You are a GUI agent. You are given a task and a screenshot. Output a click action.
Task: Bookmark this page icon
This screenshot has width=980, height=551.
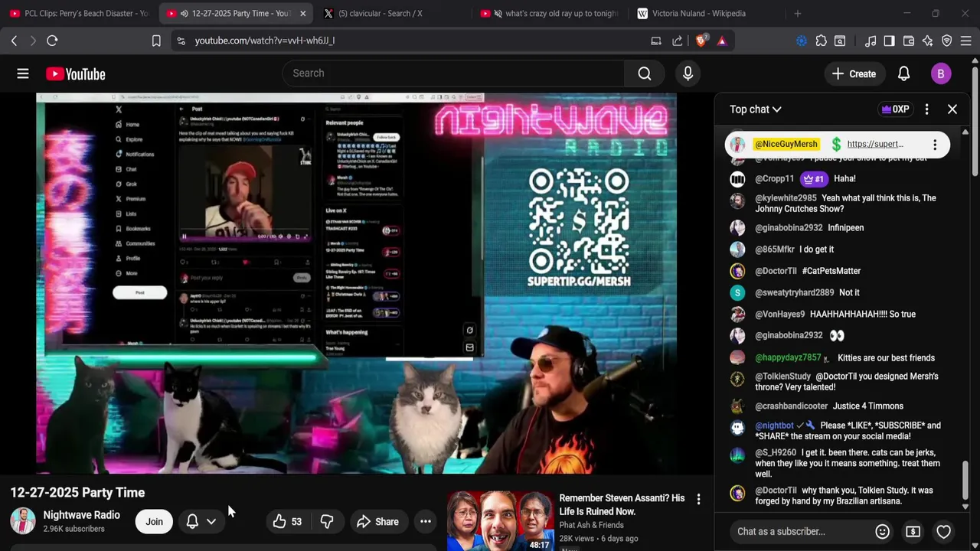coord(156,41)
